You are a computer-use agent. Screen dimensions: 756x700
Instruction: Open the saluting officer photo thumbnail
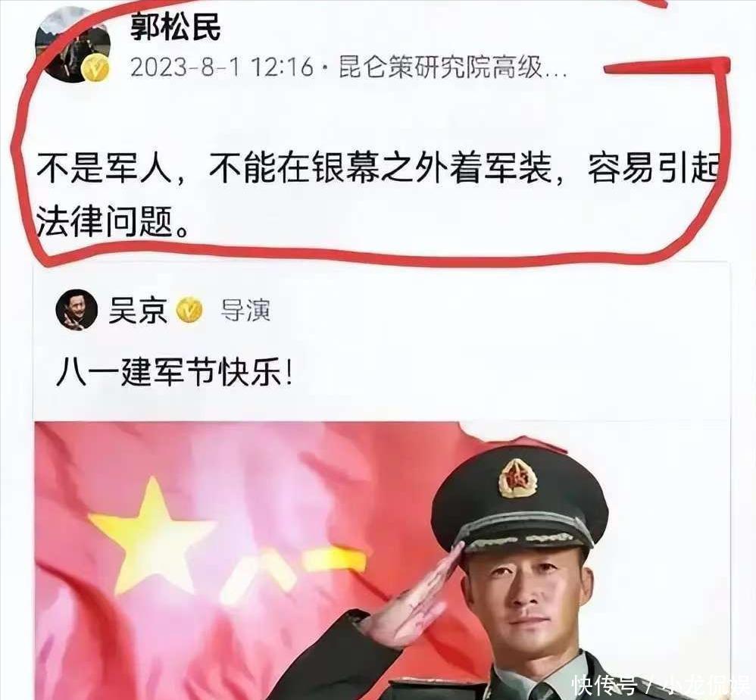pyautogui.click(x=381, y=561)
